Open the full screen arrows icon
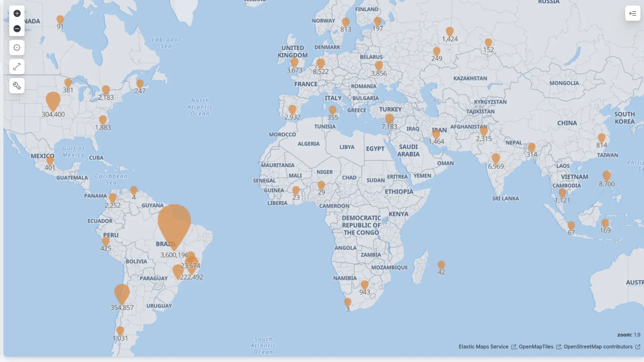 pos(17,67)
